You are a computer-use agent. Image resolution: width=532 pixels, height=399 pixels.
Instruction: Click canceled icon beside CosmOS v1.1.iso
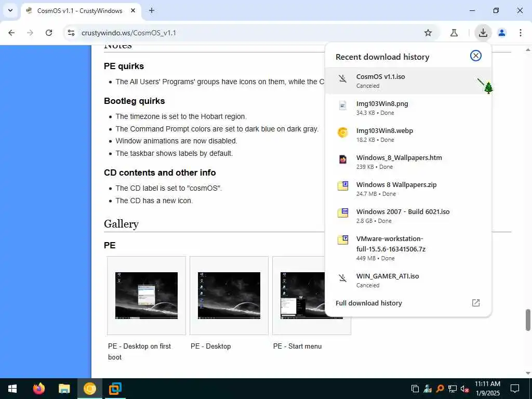pos(343,79)
